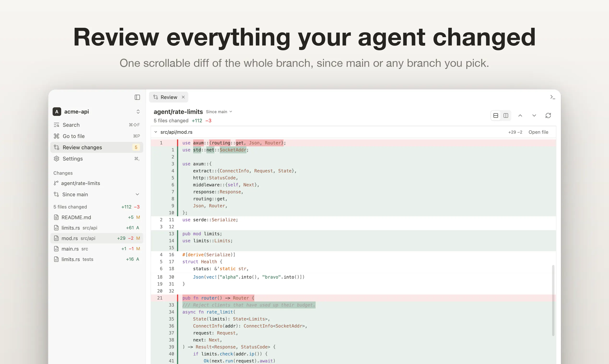Click the acme-api project avatar icon

click(57, 112)
